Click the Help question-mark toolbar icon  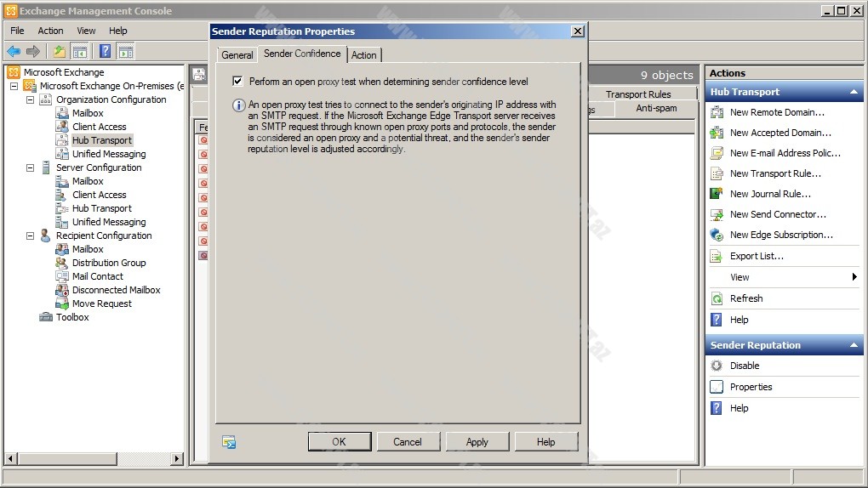105,51
